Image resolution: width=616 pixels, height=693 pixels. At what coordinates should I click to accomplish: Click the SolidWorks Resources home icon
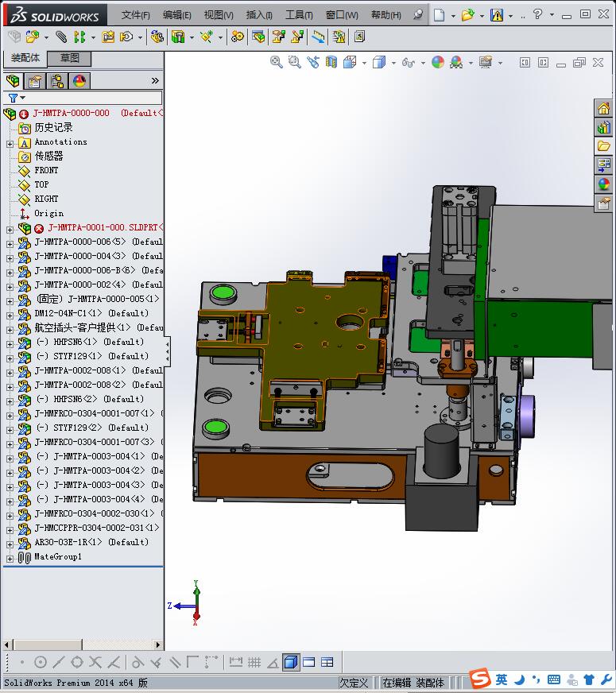[x=603, y=108]
